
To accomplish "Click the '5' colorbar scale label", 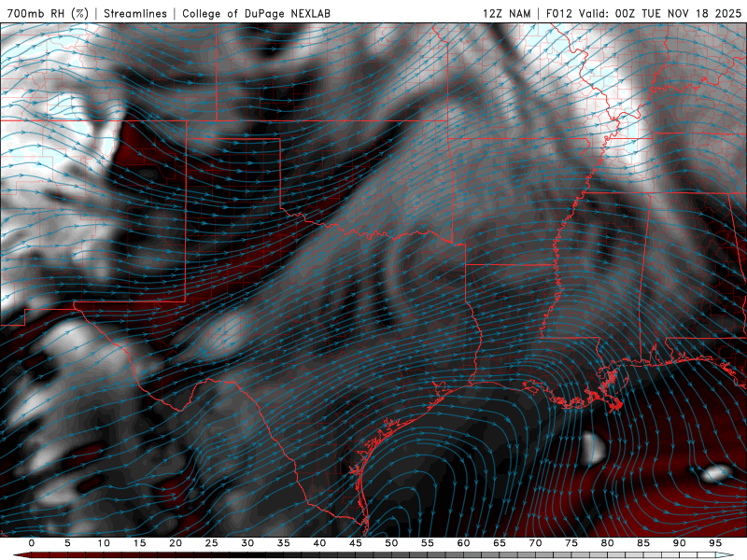I will [x=67, y=543].
